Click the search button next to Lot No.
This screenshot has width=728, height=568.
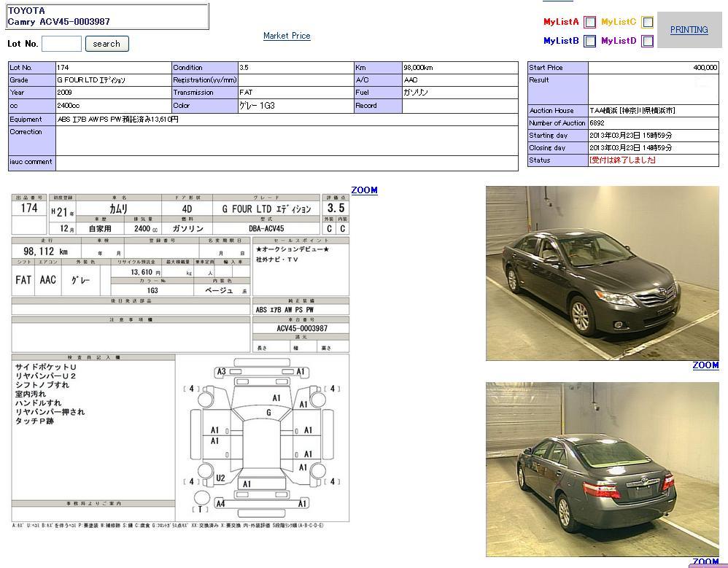click(x=107, y=44)
